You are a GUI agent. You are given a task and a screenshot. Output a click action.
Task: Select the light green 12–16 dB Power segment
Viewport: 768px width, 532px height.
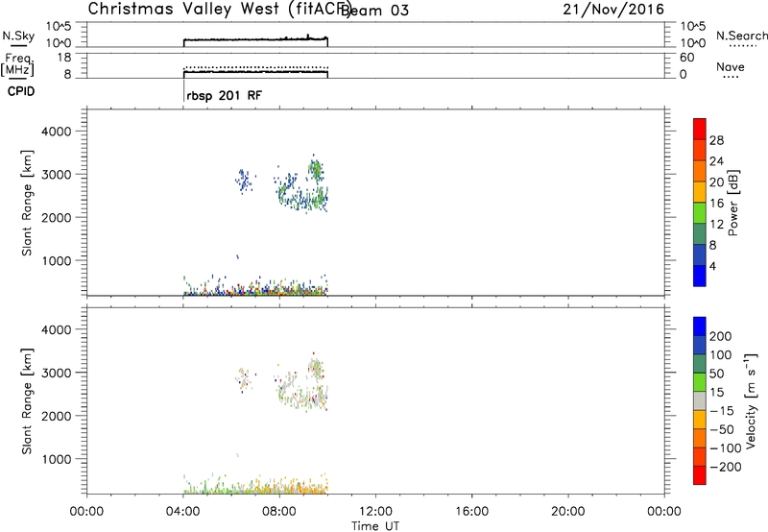700,213
